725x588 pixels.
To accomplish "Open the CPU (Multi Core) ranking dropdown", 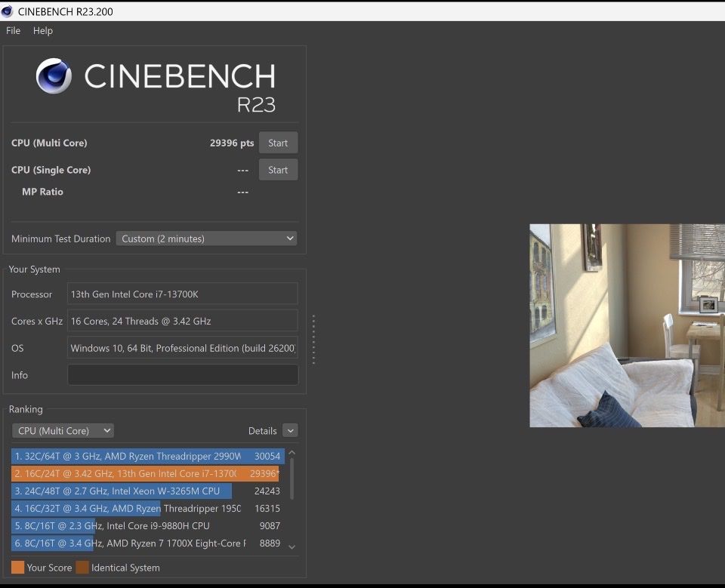I will [x=63, y=430].
